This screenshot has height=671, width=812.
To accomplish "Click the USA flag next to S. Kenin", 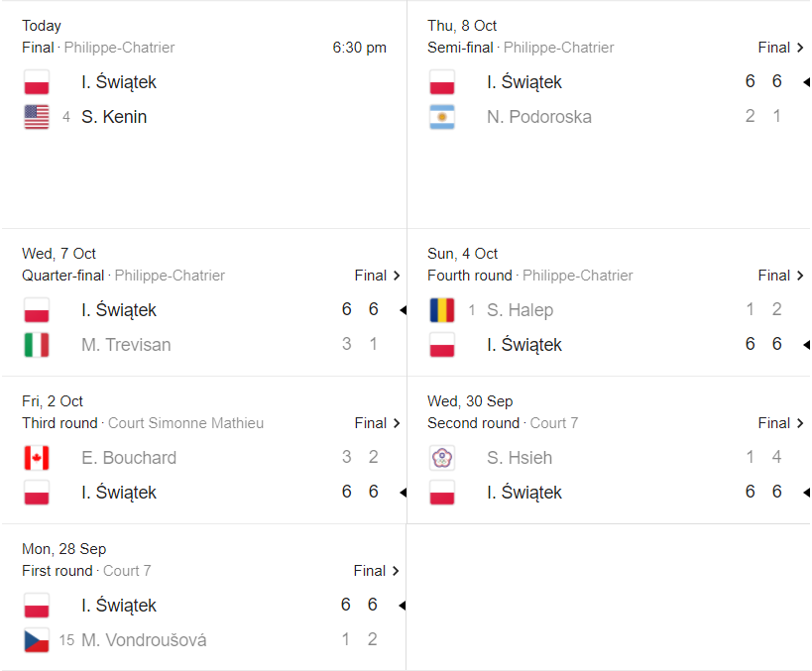I will point(37,117).
